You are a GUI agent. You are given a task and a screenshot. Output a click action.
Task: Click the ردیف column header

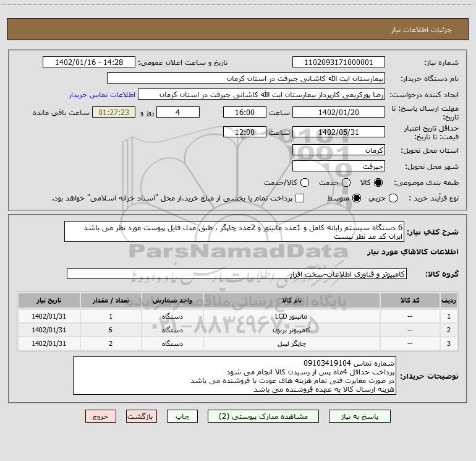tap(449, 300)
